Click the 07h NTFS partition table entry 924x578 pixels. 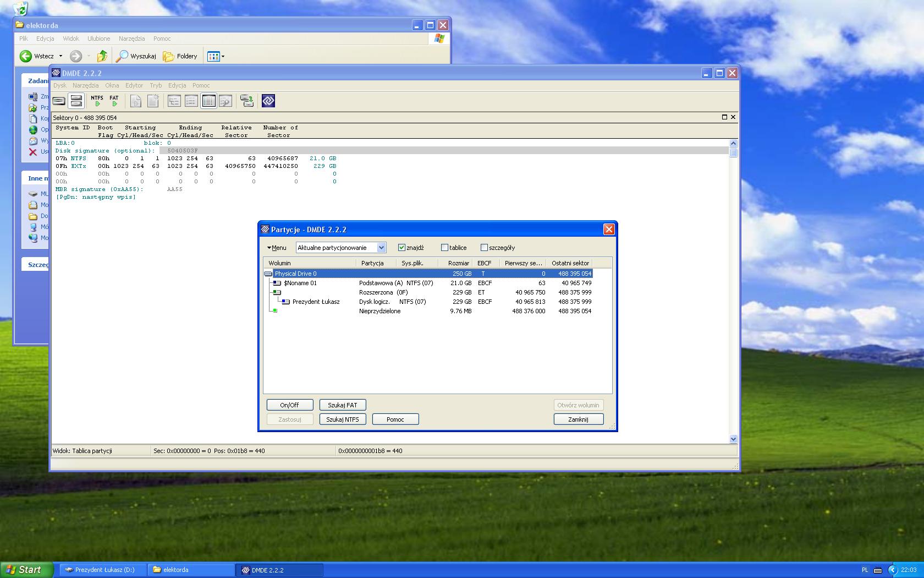(196, 159)
